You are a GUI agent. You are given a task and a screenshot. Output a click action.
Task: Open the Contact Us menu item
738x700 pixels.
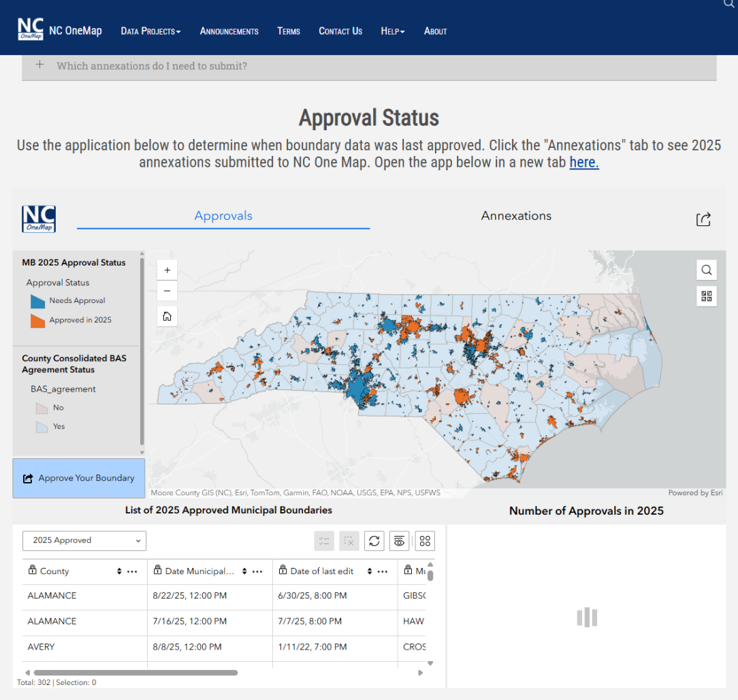[340, 31]
